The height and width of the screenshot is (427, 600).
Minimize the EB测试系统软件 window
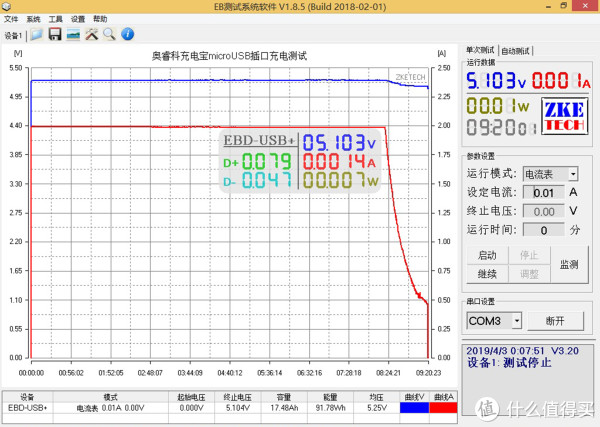(548, 6)
